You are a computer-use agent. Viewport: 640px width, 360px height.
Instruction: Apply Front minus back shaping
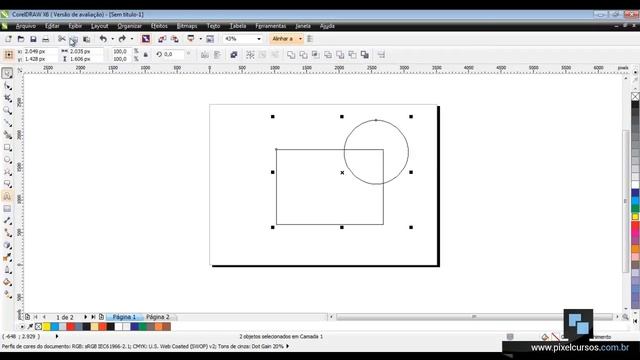pos(340,55)
